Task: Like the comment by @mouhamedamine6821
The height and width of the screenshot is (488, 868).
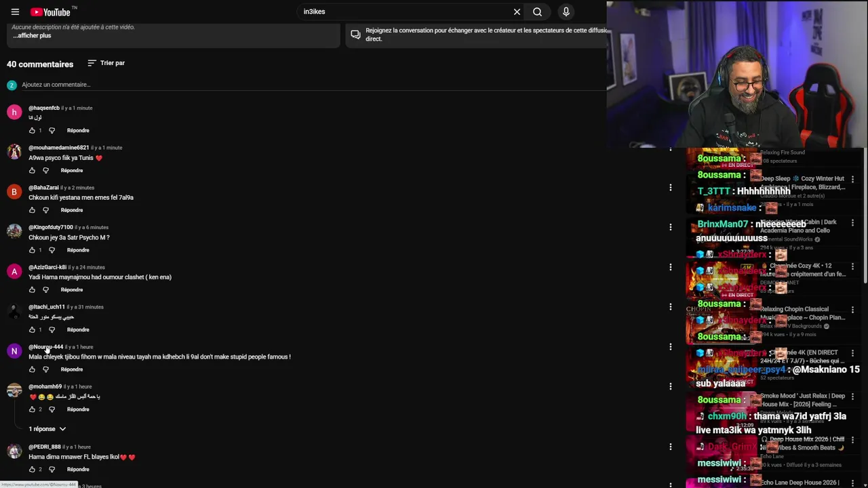Action: pos(32,170)
